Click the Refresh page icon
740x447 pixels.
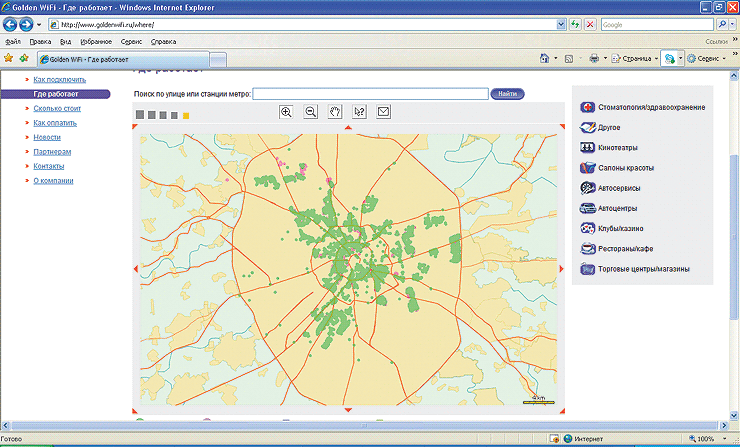575,25
